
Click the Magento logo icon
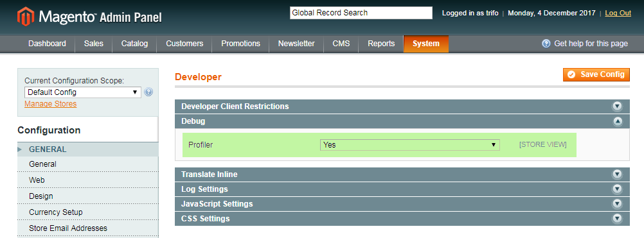[x=26, y=16]
